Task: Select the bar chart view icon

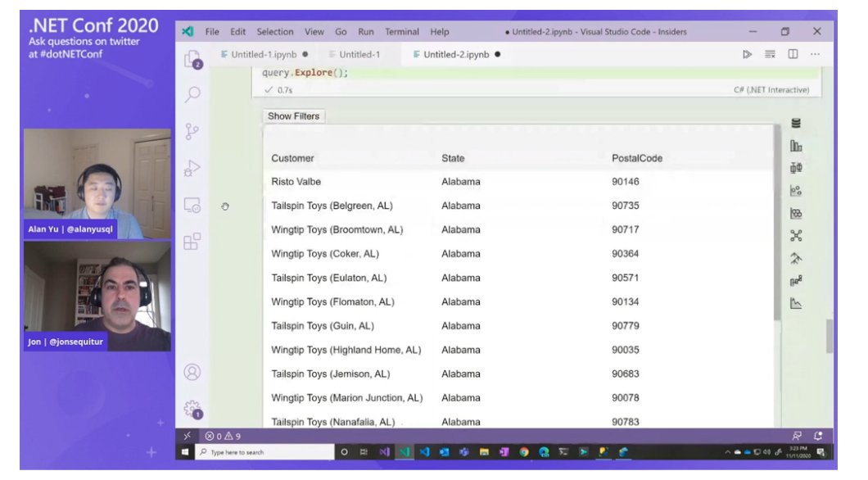Action: [x=795, y=146]
